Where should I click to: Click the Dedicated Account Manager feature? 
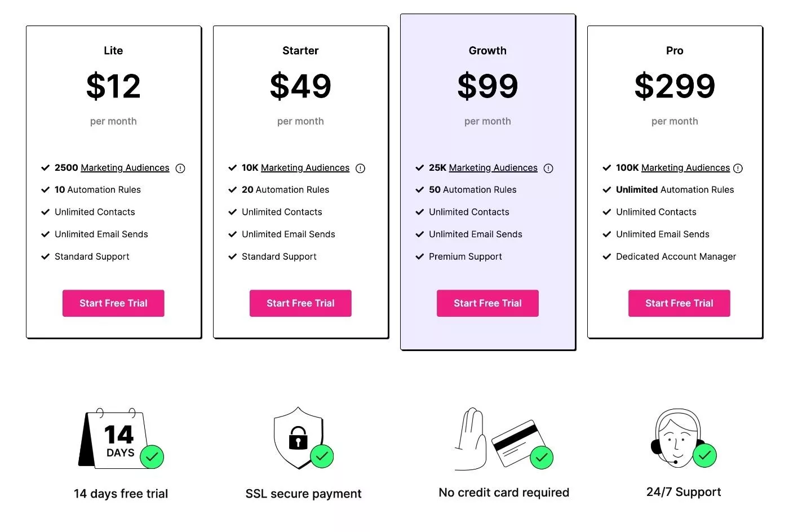[676, 256]
